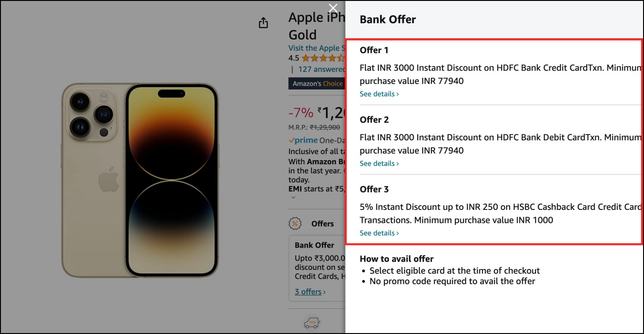The image size is (644, 334).
Task: Open See details under Offer 1
Action: [x=379, y=94]
